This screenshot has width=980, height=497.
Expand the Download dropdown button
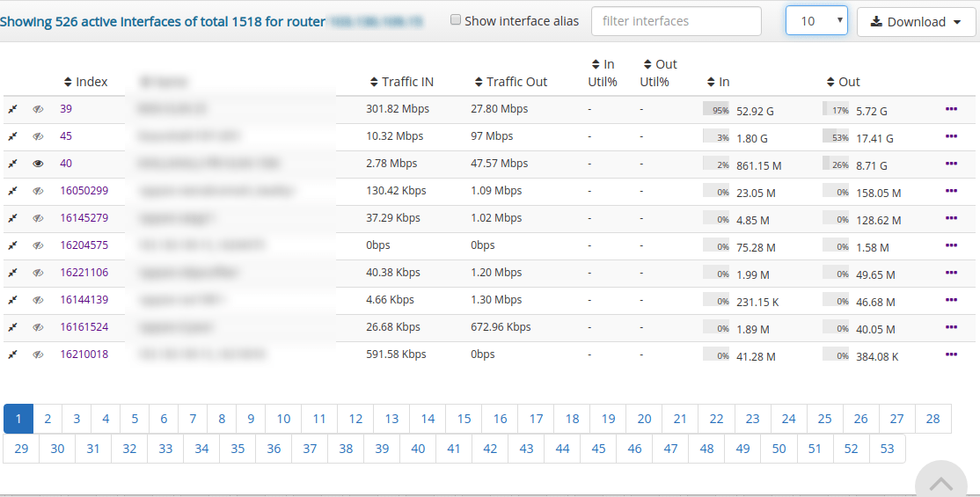coord(916,22)
